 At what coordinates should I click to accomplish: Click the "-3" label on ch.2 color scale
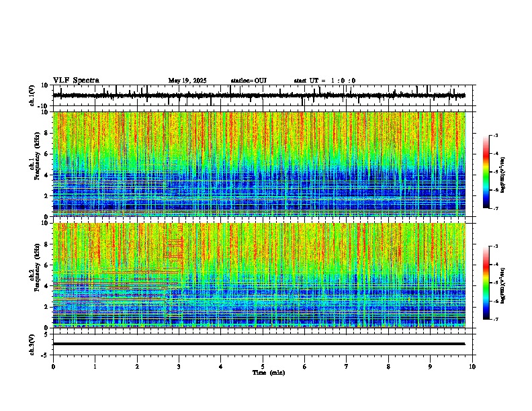495,246
